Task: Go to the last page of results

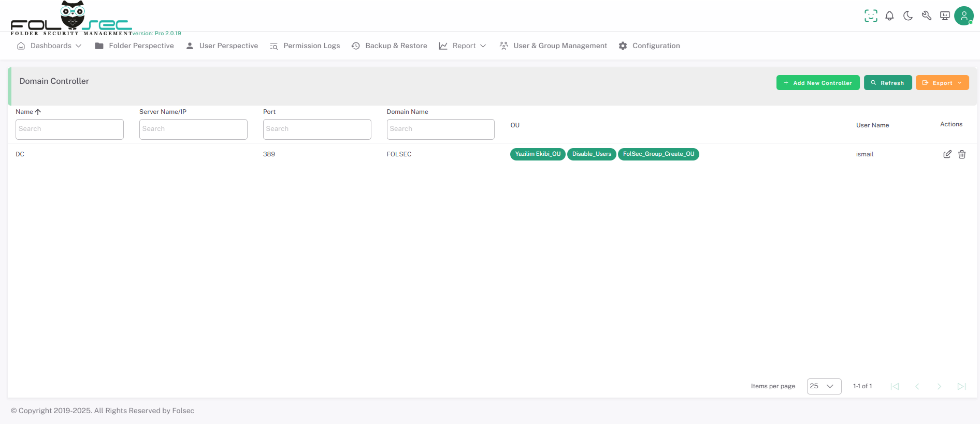Action: pos(961,386)
